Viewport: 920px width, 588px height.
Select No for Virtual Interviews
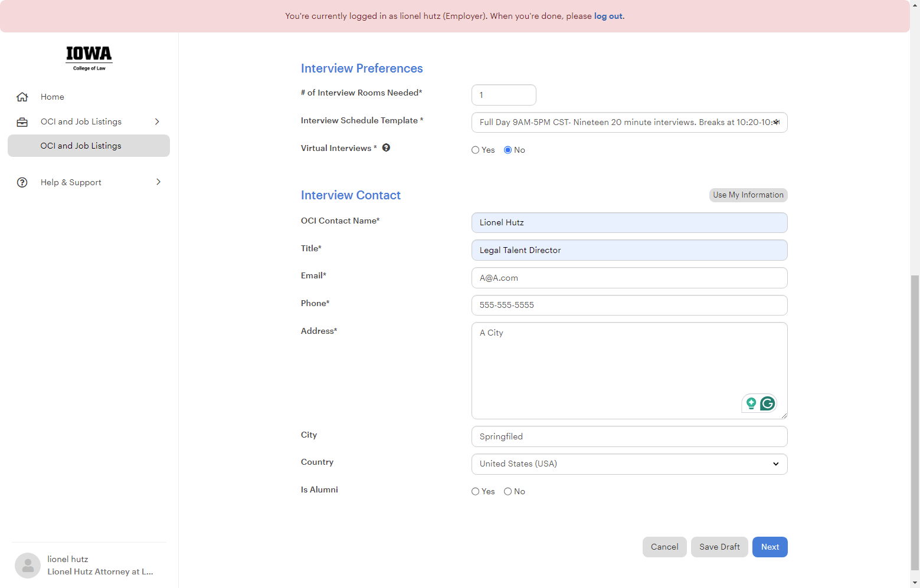(x=508, y=150)
